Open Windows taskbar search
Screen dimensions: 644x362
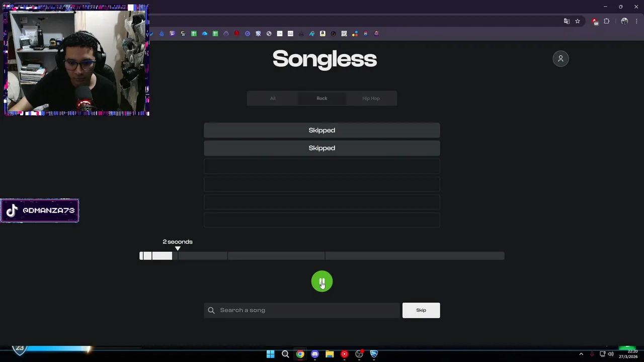point(285,354)
